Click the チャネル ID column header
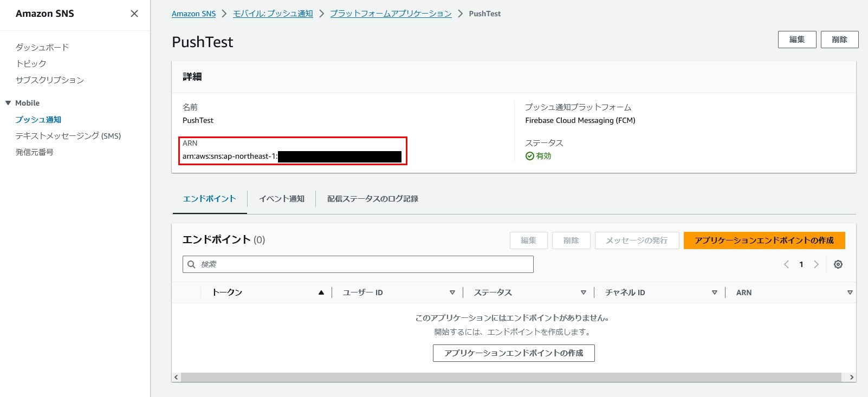Viewport: 868px width, 397px height. (625, 292)
